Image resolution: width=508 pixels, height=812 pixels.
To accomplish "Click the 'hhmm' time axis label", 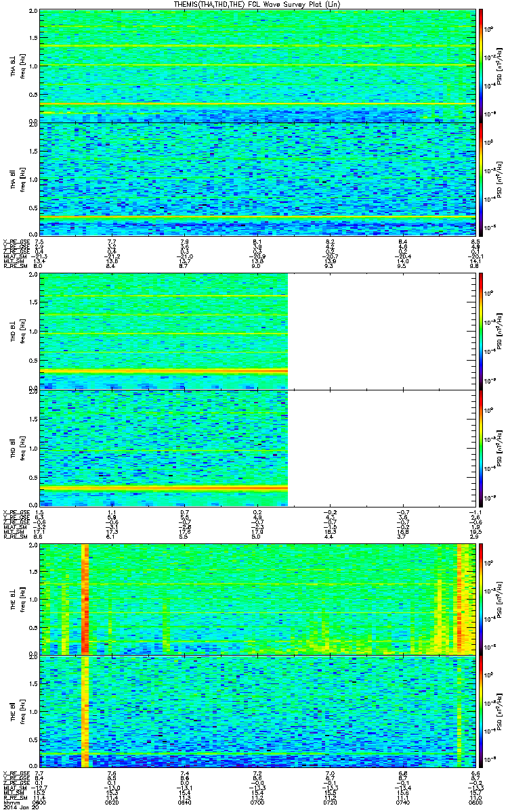I will [x=10, y=803].
